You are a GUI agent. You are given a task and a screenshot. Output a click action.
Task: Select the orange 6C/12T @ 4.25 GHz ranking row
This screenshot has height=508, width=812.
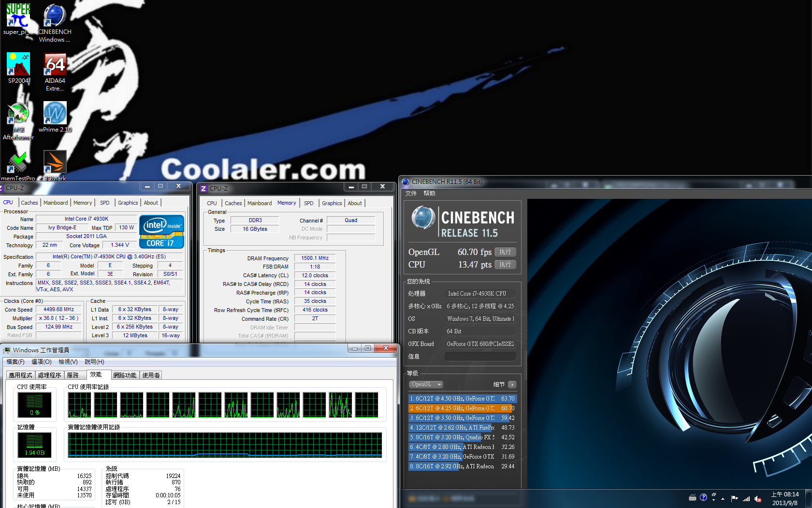pos(463,408)
